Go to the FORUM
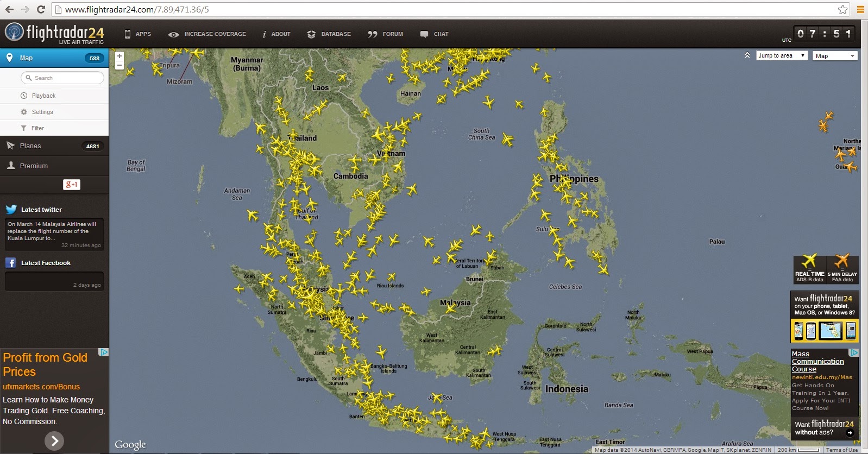The height and width of the screenshot is (454, 868). point(393,34)
